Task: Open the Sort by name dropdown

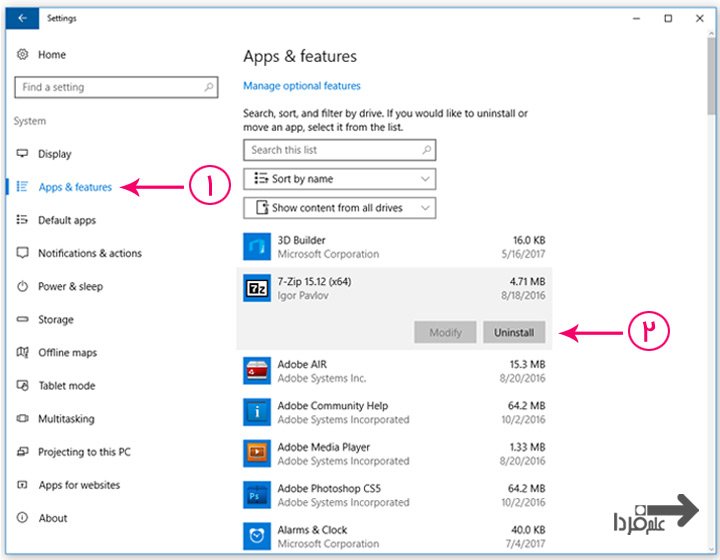Action: (x=339, y=179)
